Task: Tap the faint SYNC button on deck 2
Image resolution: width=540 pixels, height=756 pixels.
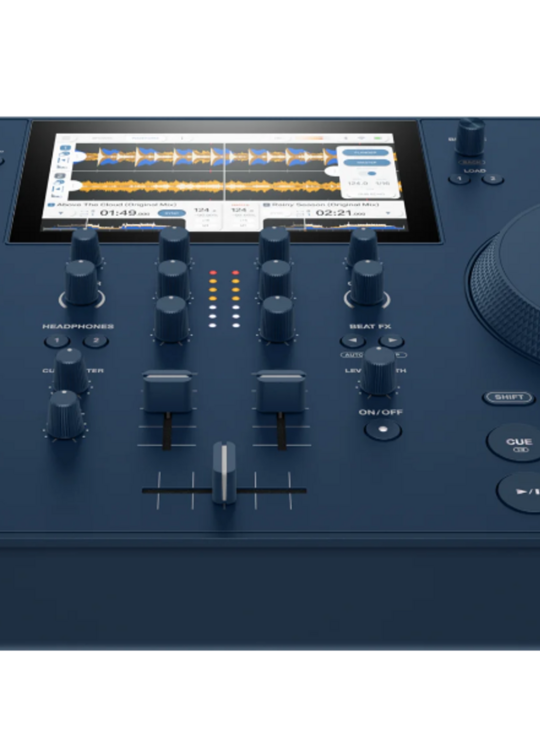Action: (x=276, y=213)
